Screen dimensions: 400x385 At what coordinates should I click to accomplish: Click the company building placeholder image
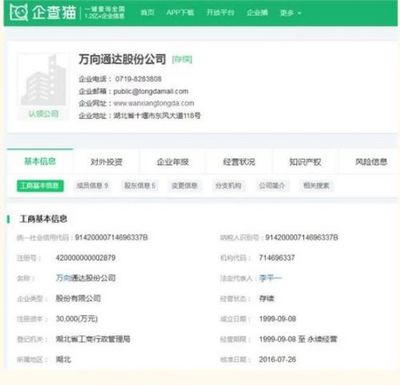43,80
